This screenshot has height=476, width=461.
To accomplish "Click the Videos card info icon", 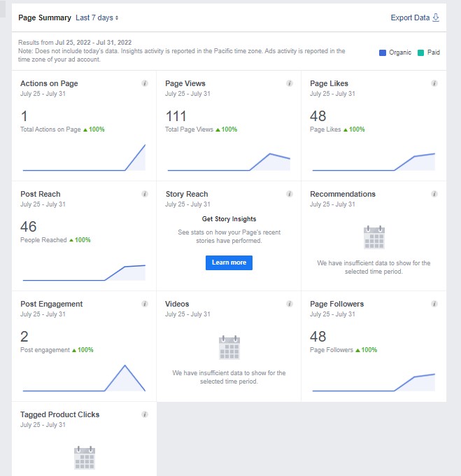I will click(x=290, y=304).
